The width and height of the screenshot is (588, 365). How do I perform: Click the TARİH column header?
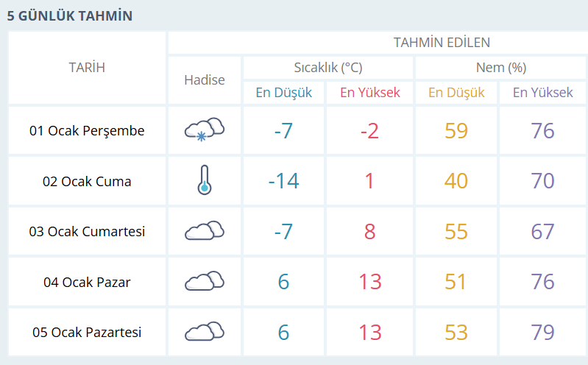pyautogui.click(x=87, y=68)
